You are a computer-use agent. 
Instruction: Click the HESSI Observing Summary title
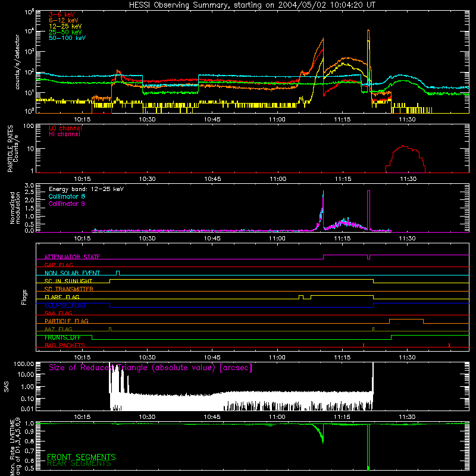(252, 5)
